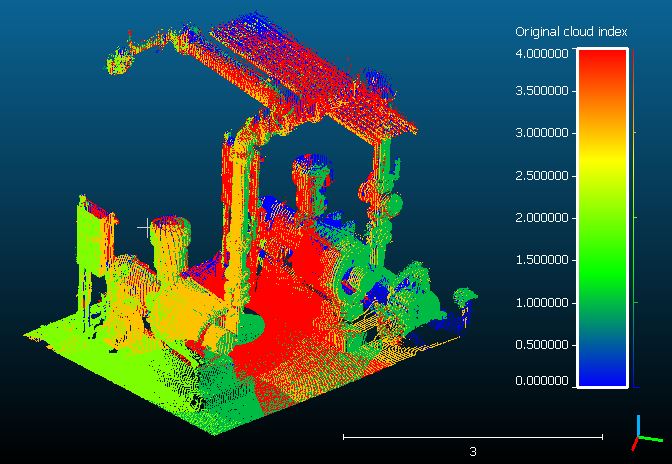The image size is (672, 464).
Task: Click the scale bar value 3
Action: [x=473, y=451]
